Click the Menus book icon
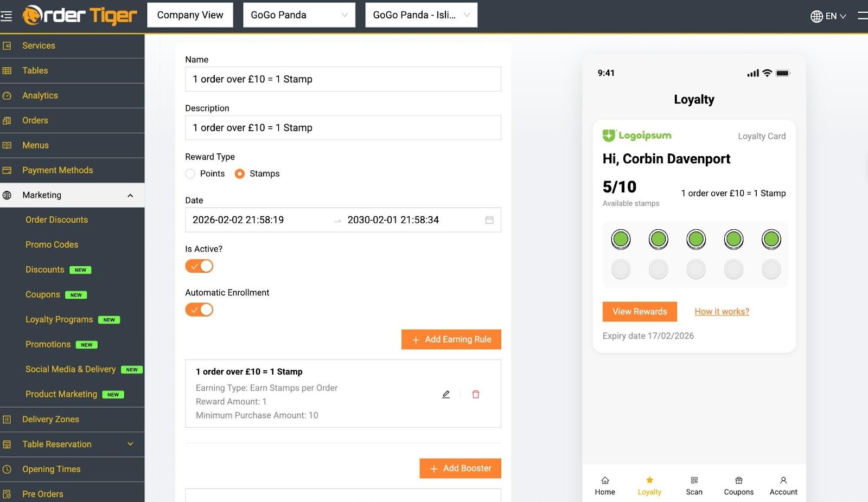 (7, 145)
